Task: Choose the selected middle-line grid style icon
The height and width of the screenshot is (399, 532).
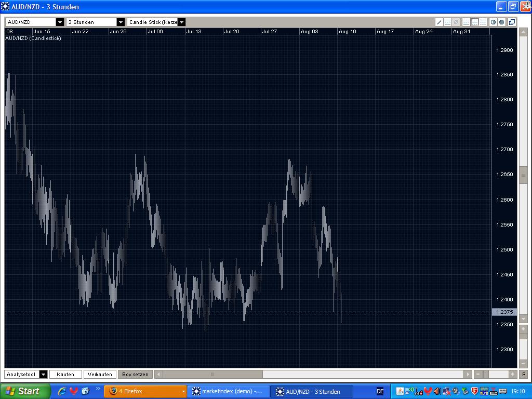Action: pyautogui.click(x=475, y=22)
